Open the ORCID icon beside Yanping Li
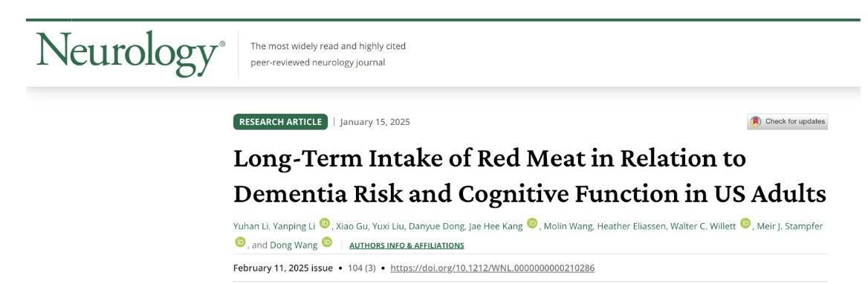This screenshot has width=868, height=284. tap(325, 223)
